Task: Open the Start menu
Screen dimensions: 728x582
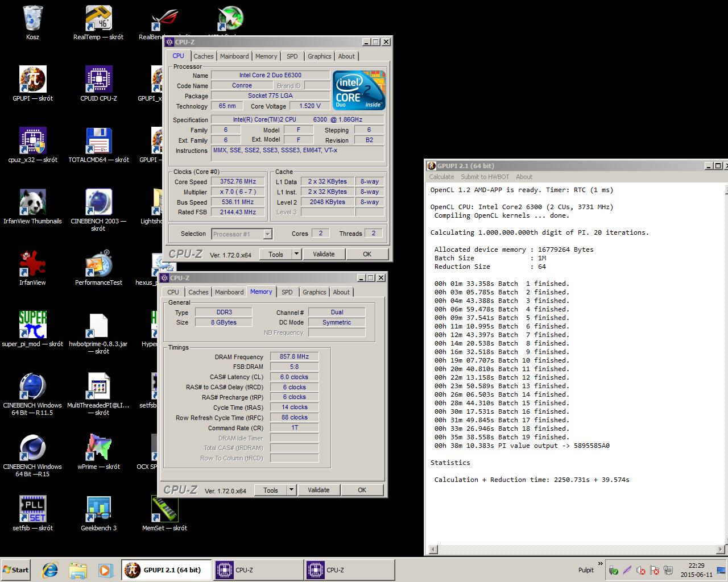Action: click(x=16, y=570)
